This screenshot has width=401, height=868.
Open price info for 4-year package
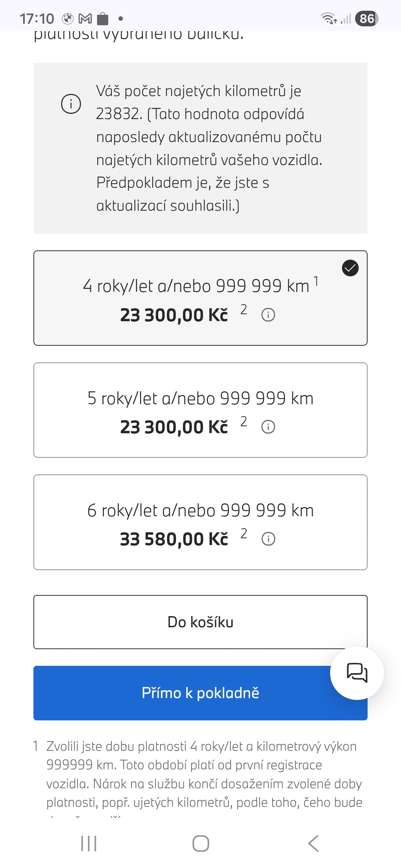coord(268,315)
